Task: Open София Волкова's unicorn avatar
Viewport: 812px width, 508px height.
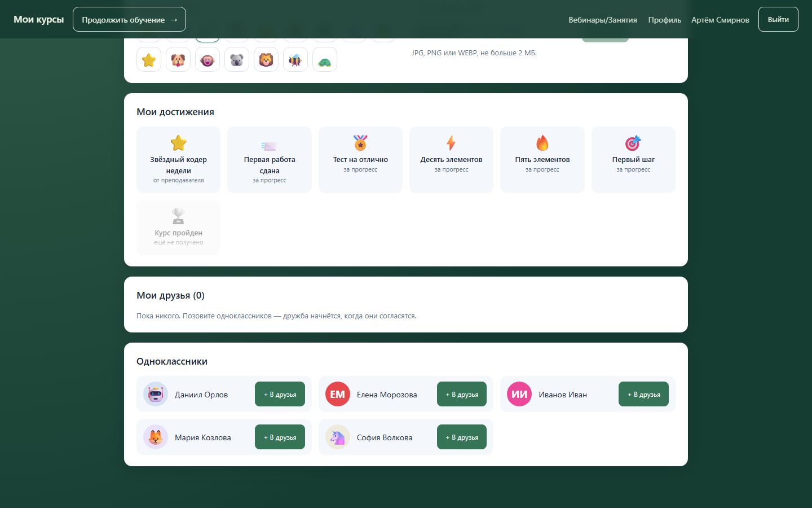Action: tap(338, 437)
